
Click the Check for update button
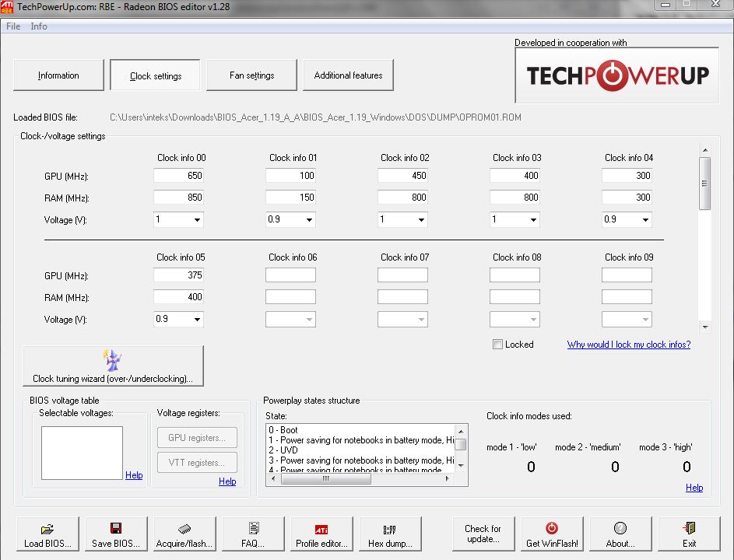pos(483,534)
